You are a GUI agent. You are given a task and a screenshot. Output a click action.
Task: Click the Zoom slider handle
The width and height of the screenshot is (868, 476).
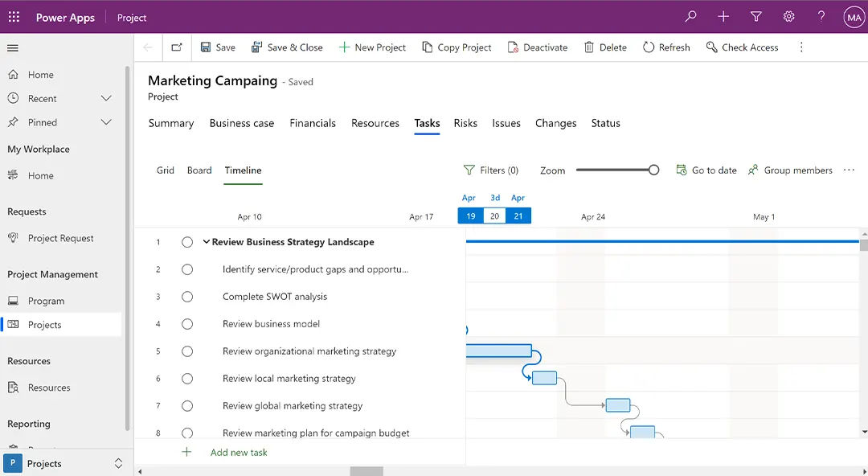tap(653, 170)
